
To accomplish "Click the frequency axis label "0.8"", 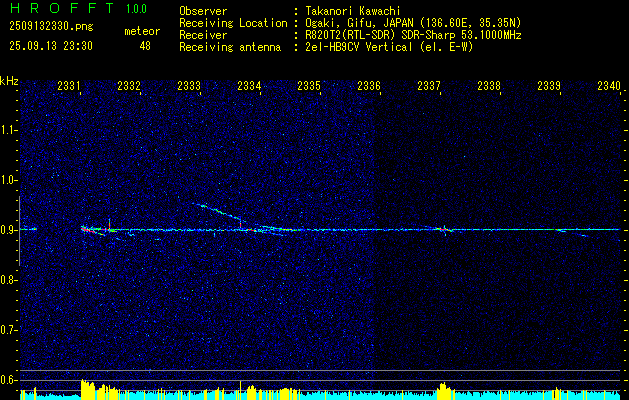I will click(x=7, y=280).
